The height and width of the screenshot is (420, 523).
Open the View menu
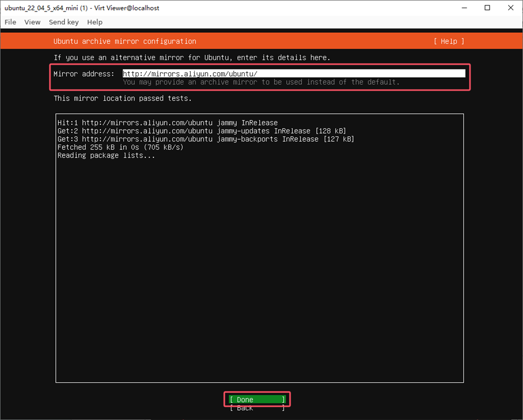[x=32, y=22]
